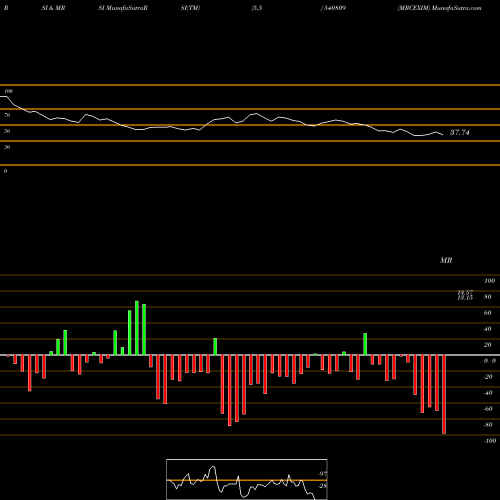
Task: Click the -60 label on MR axis
Action: click(x=488, y=409)
